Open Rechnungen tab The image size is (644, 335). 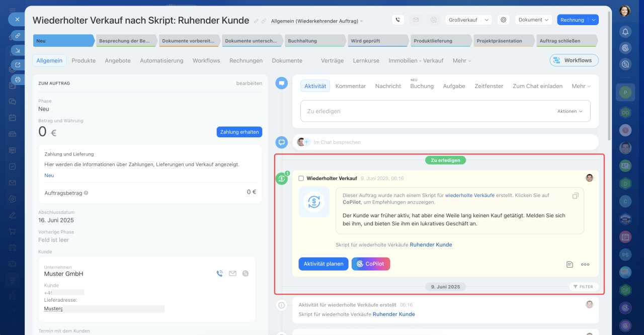coord(246,60)
